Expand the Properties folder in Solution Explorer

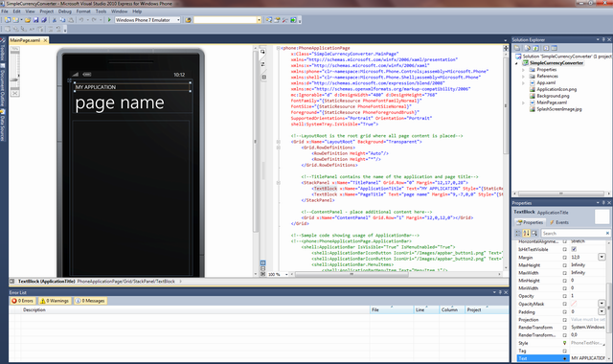524,70
